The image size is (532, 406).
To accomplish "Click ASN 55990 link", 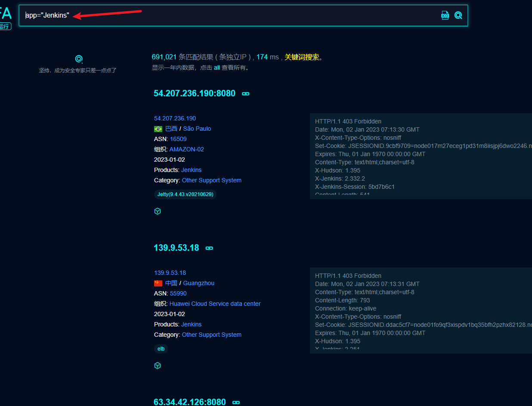I will pos(178,293).
